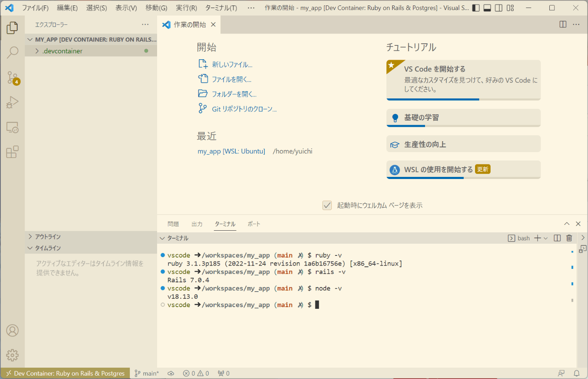The height and width of the screenshot is (379, 588).
Task: Open the Accounts icon in activity bar
Action: tap(12, 331)
